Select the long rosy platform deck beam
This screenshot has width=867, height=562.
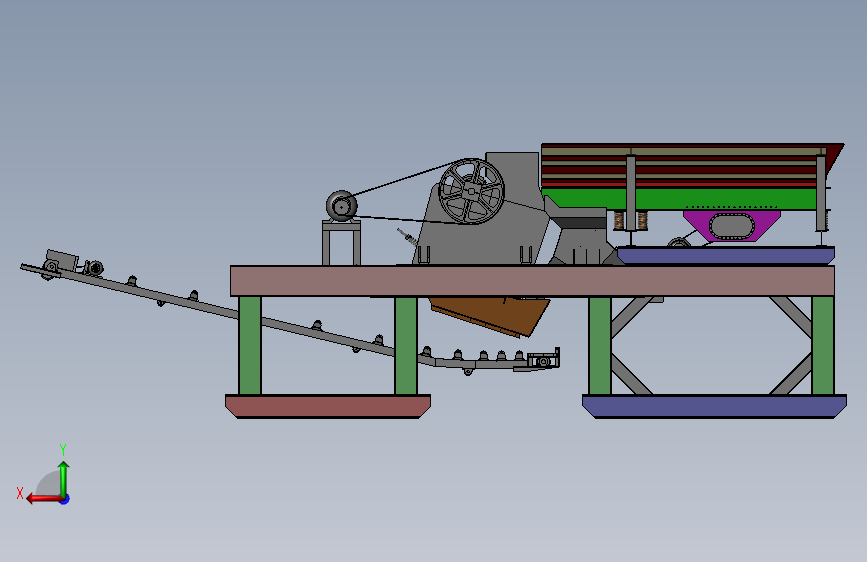[x=532, y=281]
